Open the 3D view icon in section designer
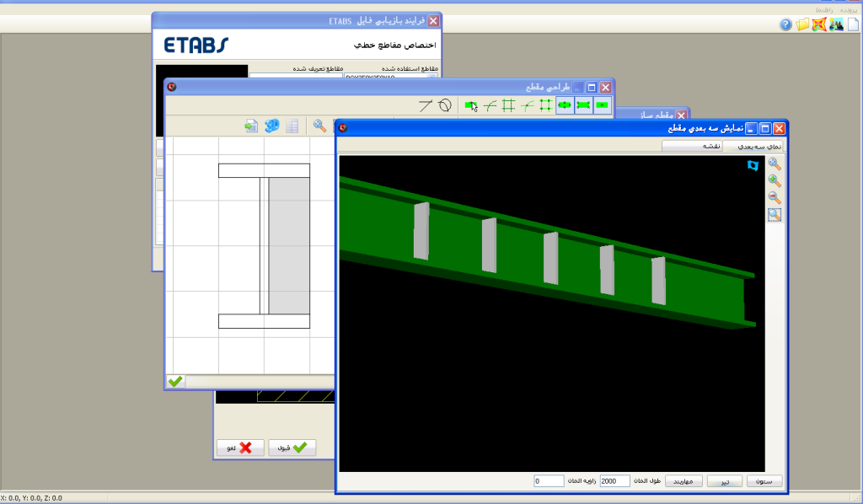The height and width of the screenshot is (504, 863). point(271,126)
